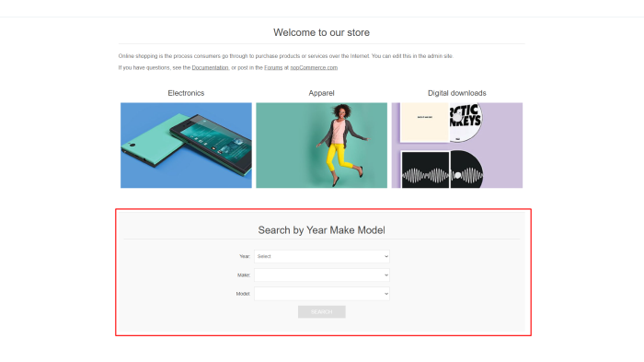
Task: Open the Model dropdown
Action: 322,294
